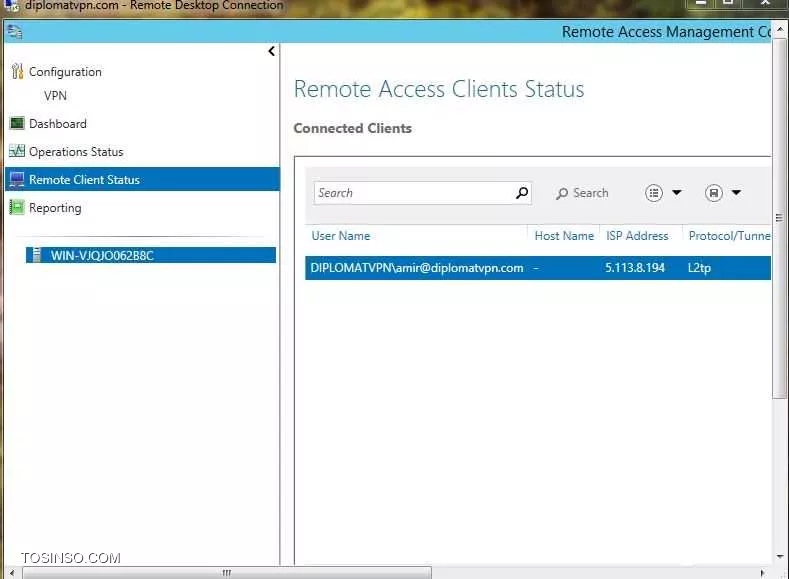Open the Dashboard page

57,124
